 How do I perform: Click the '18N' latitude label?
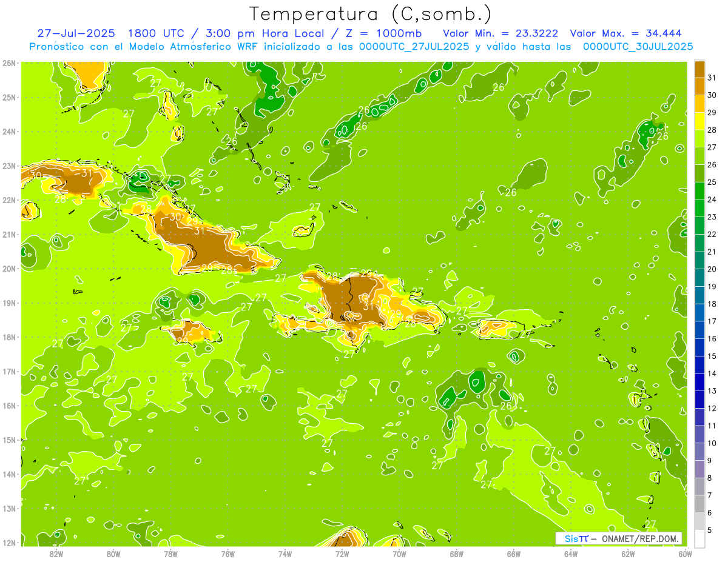pyautogui.click(x=8, y=337)
